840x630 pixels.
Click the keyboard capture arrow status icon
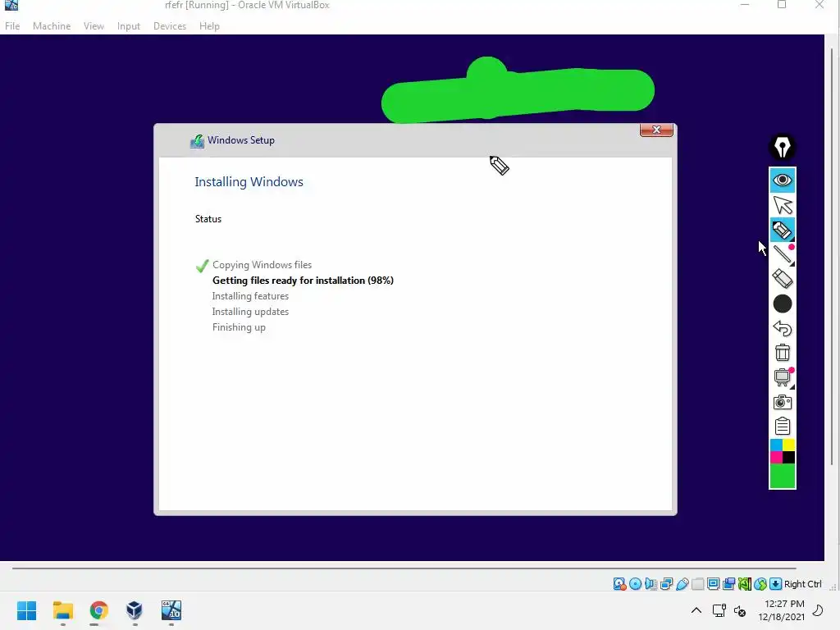click(x=775, y=584)
